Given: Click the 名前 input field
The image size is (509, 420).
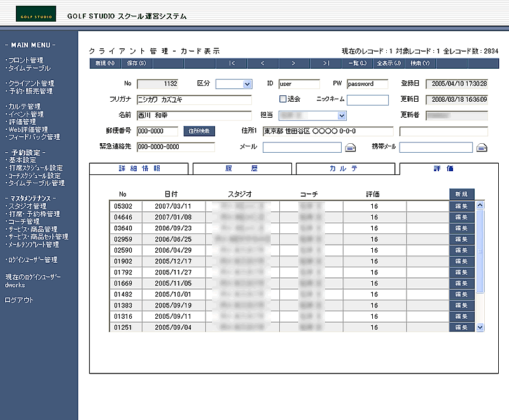Looking at the screenshot, I should tap(194, 116).
